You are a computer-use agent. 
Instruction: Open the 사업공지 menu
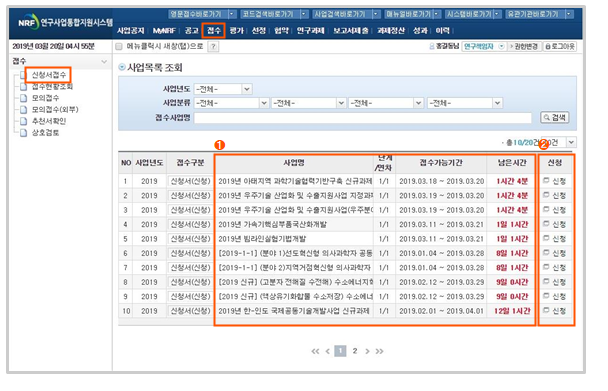click(131, 31)
